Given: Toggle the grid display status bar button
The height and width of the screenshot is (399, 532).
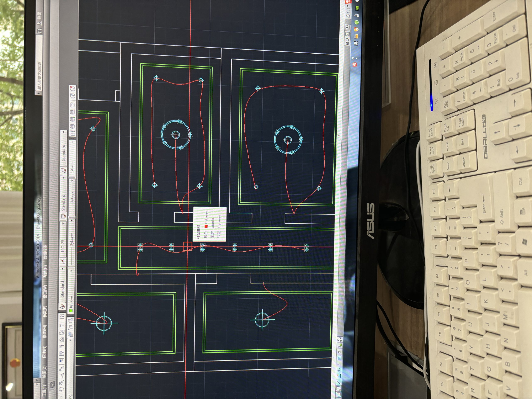Looking at the screenshot, I should (339, 358).
